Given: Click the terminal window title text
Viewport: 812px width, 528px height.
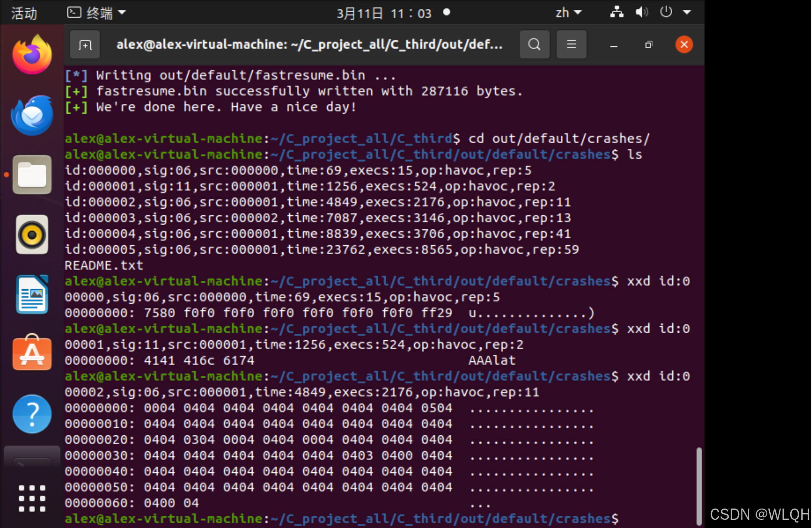Looking at the screenshot, I should [x=310, y=44].
